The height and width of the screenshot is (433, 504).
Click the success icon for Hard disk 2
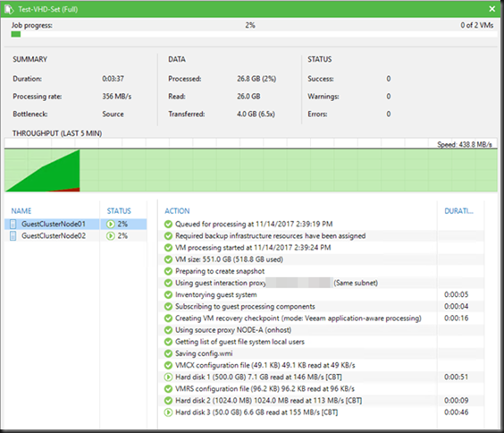point(168,401)
